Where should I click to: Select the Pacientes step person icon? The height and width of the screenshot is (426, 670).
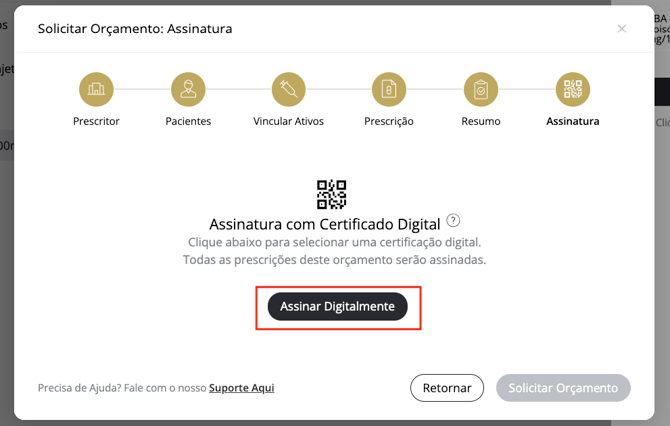click(188, 89)
